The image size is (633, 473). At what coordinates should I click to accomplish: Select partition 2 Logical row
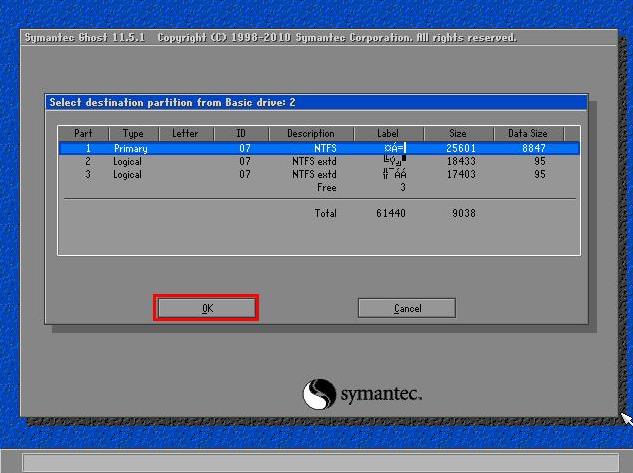(319, 161)
